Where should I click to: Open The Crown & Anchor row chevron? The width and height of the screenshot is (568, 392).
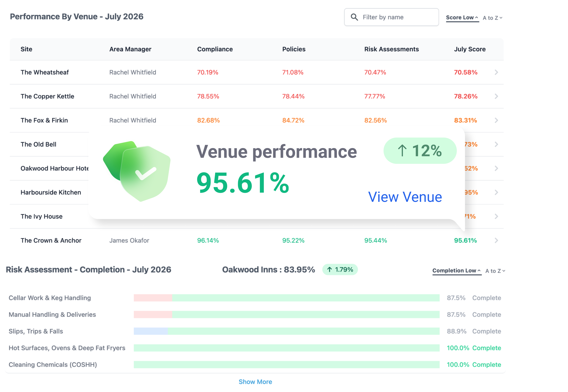(496, 241)
